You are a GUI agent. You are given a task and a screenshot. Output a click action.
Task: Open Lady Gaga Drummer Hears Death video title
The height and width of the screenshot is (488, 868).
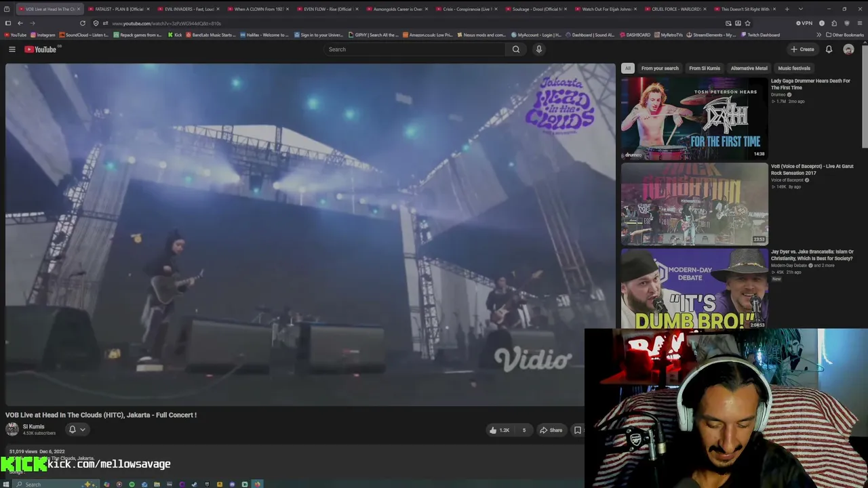pyautogui.click(x=810, y=84)
